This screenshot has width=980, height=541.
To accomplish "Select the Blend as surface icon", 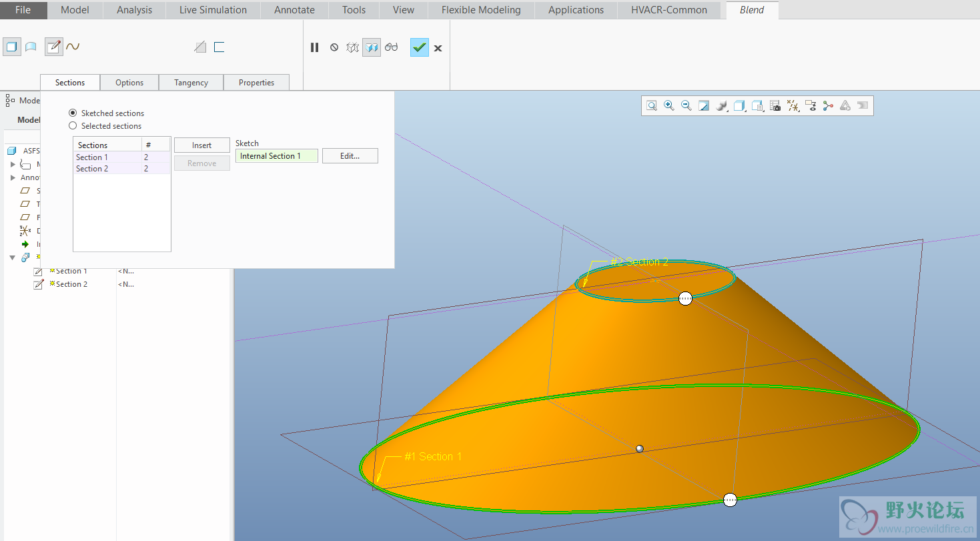I will (x=31, y=47).
